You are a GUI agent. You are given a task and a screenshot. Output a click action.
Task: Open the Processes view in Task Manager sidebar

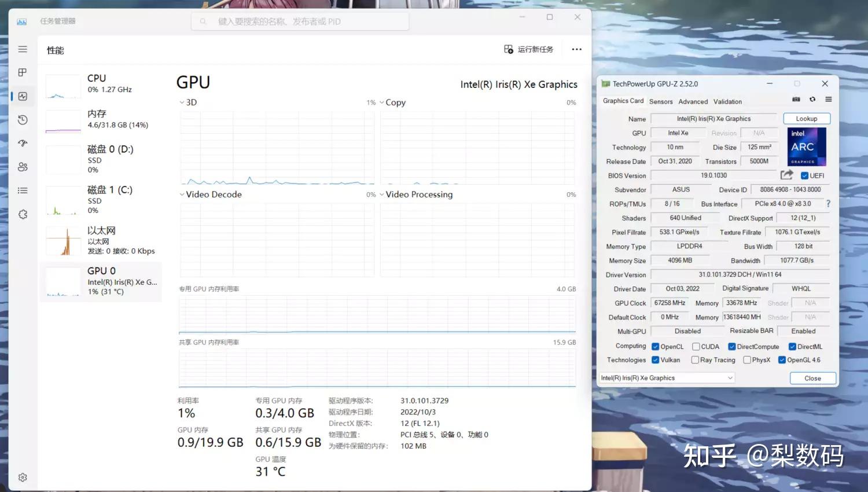click(x=22, y=72)
